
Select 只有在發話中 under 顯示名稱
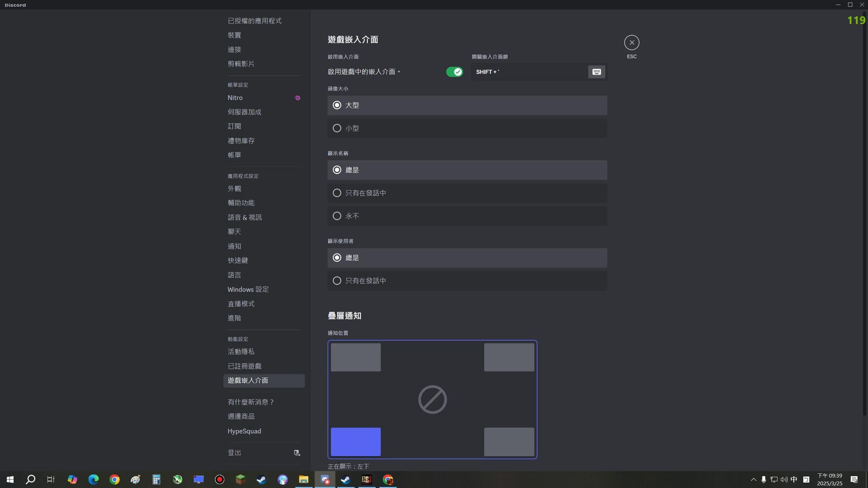click(467, 193)
